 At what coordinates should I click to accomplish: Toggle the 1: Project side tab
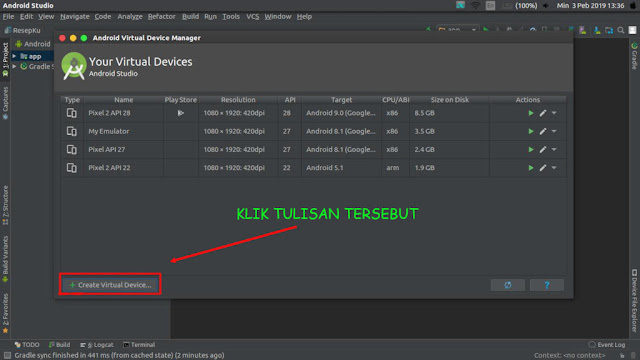[5, 60]
